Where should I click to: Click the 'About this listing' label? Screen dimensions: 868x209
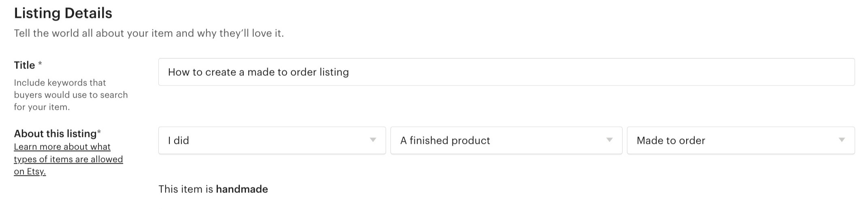click(55, 134)
